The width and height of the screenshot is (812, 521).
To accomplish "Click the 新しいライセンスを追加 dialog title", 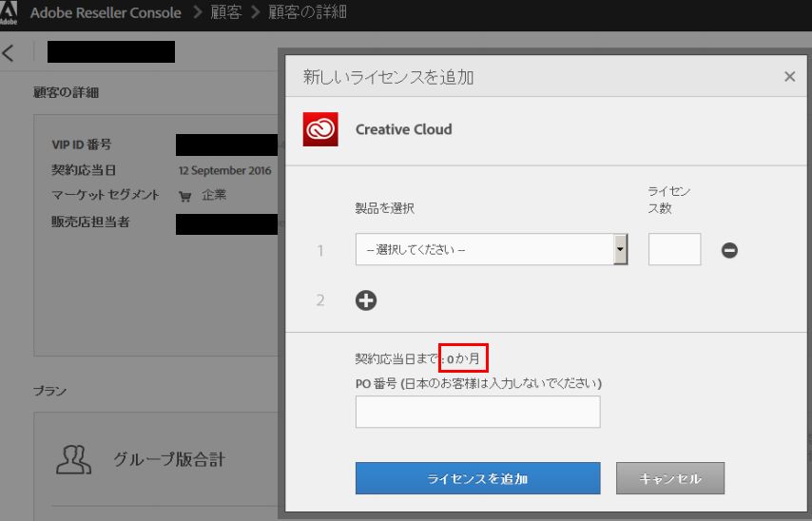I will point(388,77).
